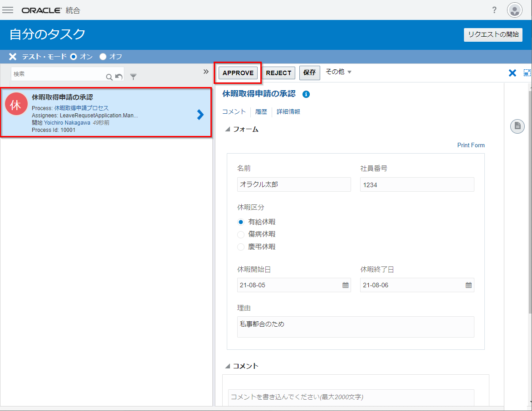Click the search magnifier icon
This screenshot has width=532, height=411.
(109, 77)
